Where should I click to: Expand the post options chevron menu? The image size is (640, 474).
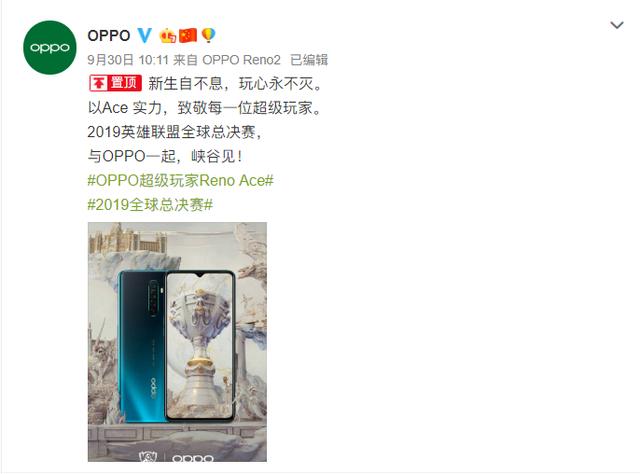(617, 25)
